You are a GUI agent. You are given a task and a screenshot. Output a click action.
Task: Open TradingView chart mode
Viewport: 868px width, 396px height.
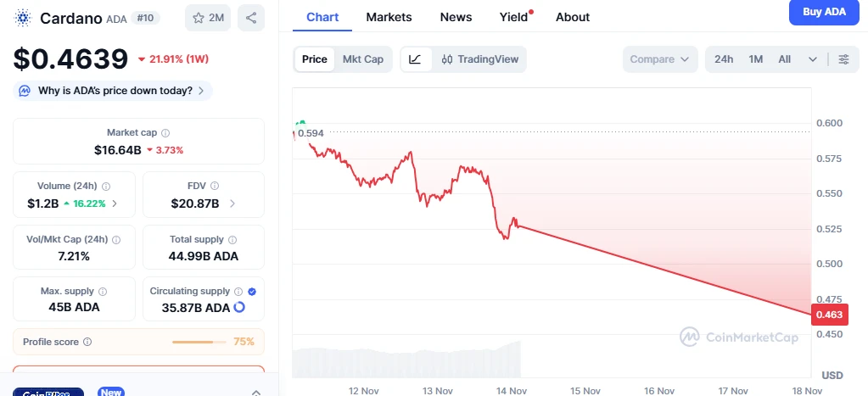point(480,59)
